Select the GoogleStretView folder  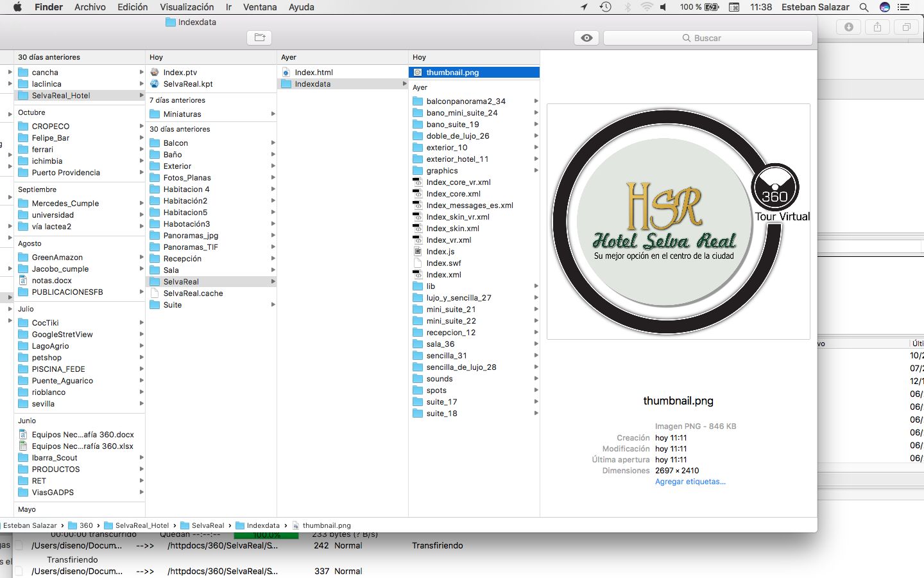[x=79, y=335]
